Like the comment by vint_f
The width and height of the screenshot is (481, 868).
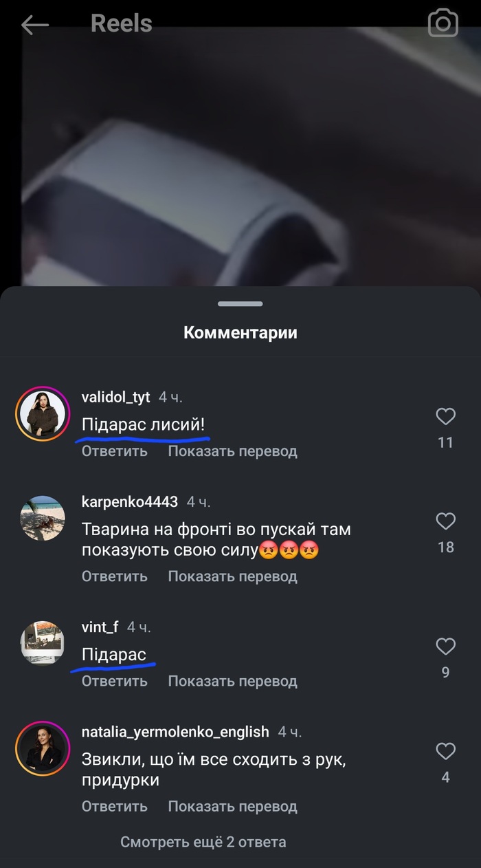pyautogui.click(x=446, y=647)
